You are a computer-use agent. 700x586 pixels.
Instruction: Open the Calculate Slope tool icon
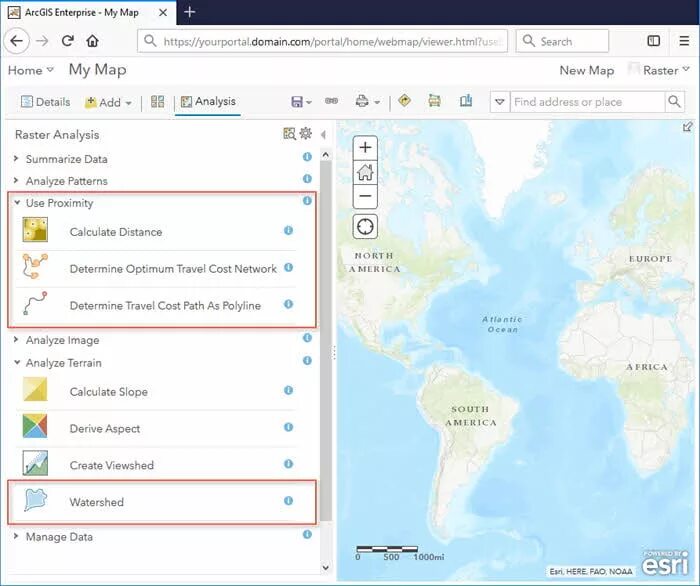coord(35,389)
